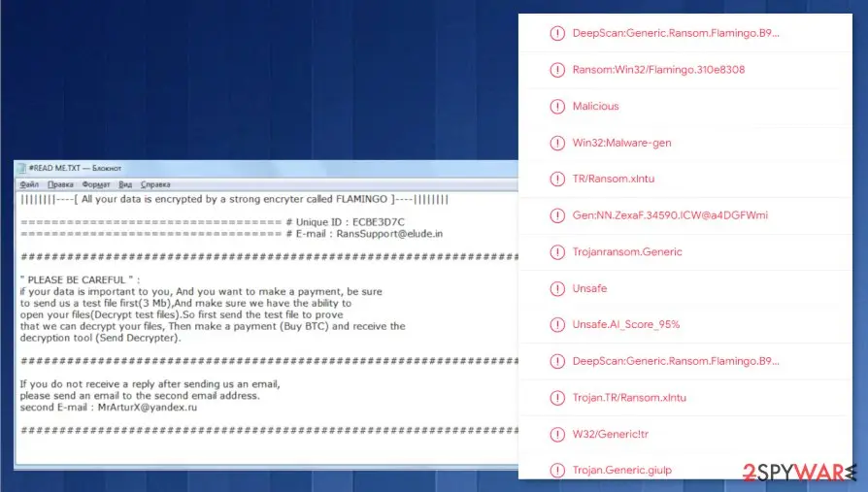The height and width of the screenshot is (492, 868).
Task: Click warning icon next to Ransom:Win32/Flamingo.310e8308
Action: (x=557, y=70)
